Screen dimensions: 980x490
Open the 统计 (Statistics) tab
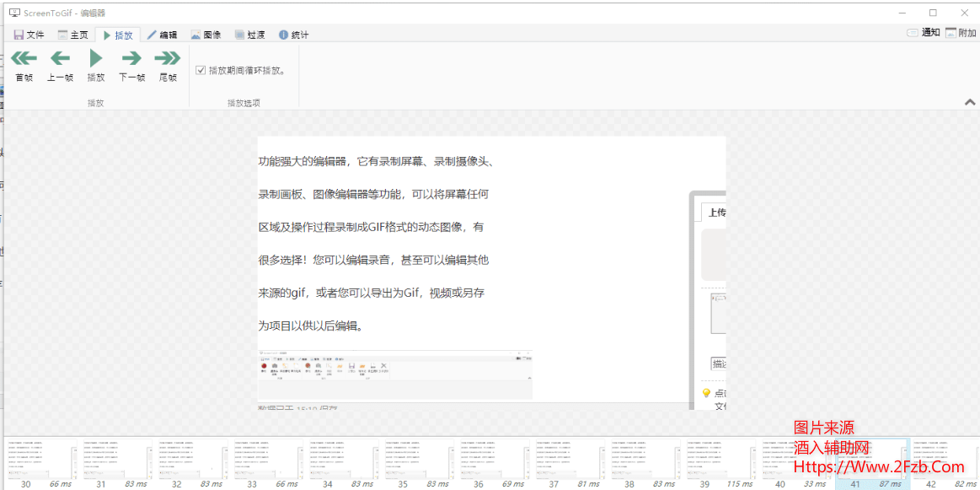pyautogui.click(x=293, y=35)
